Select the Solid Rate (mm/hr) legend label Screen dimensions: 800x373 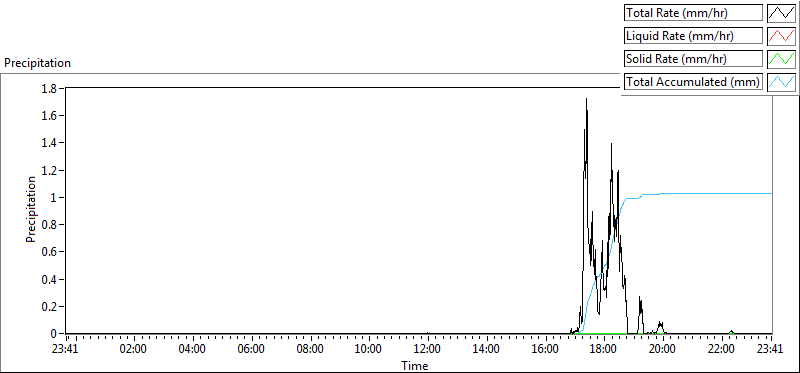693,59
